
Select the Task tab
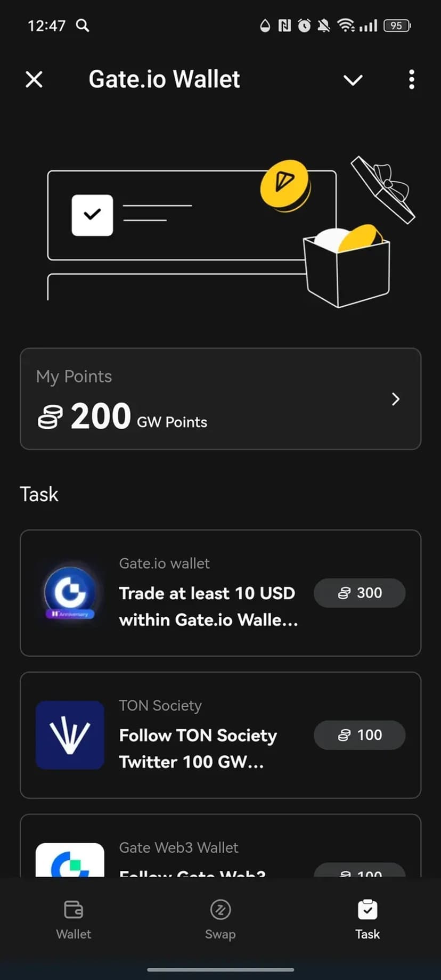[367, 919]
